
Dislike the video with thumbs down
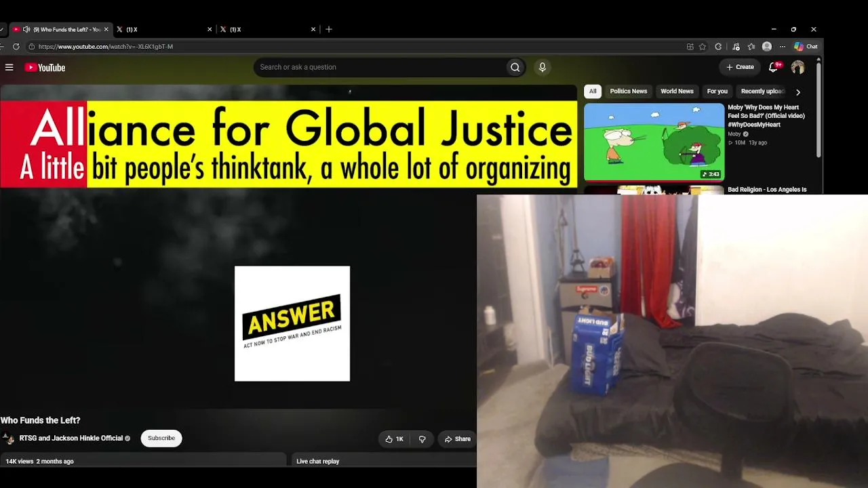pyautogui.click(x=422, y=439)
